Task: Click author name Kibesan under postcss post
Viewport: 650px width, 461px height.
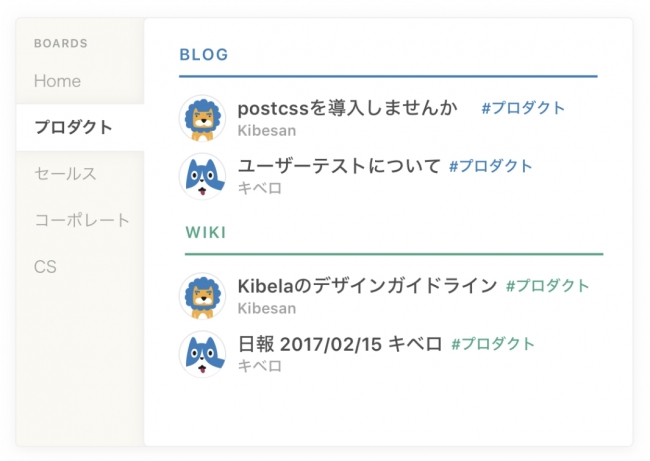Action: (266, 130)
